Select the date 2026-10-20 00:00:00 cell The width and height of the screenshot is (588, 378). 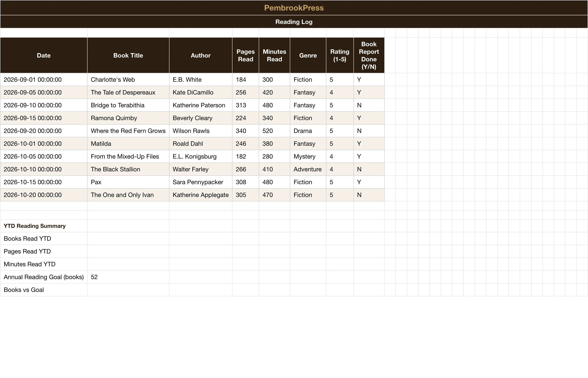(x=44, y=195)
